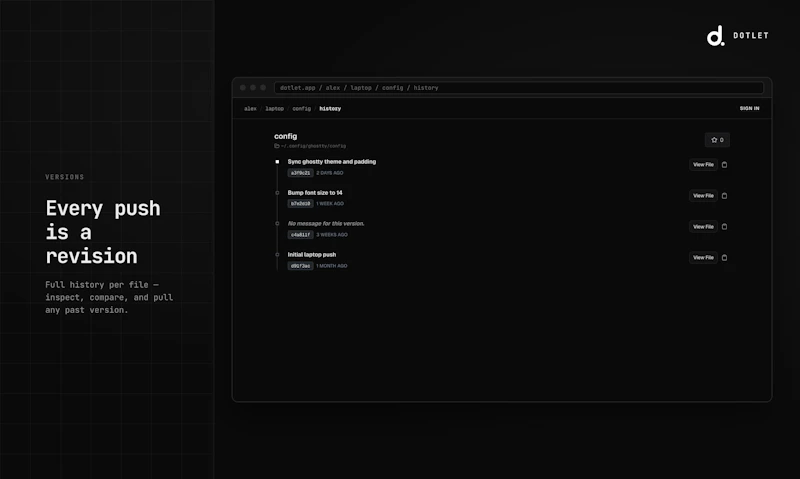Viewport: 800px width, 479px height.
Task: Click 'Initial laptop push' message
Action: coord(312,255)
